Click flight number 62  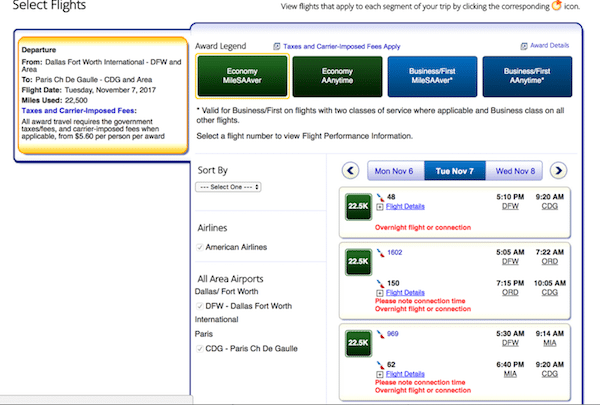(391, 364)
